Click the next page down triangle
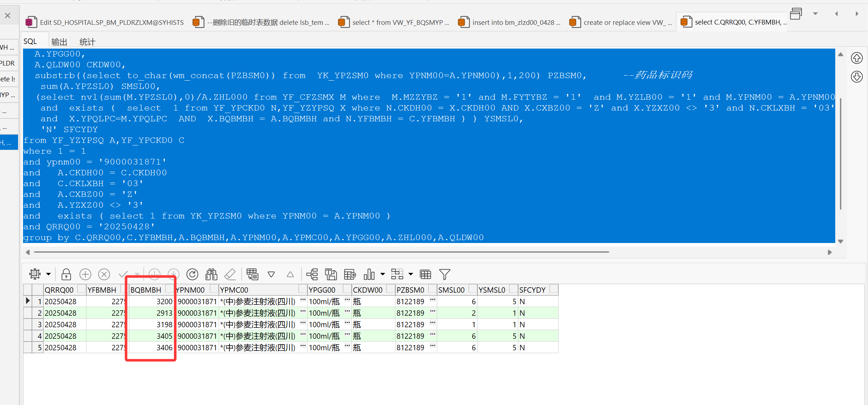This screenshot has height=405, width=868. point(272,274)
